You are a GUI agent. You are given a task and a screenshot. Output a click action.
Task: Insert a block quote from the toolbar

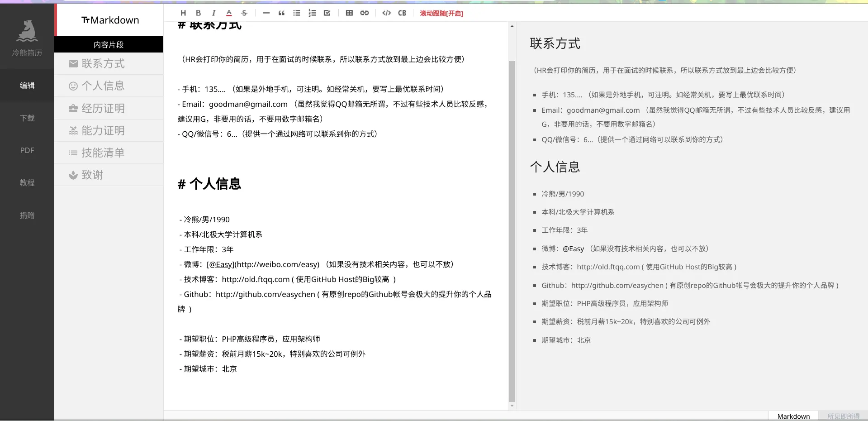(x=281, y=13)
